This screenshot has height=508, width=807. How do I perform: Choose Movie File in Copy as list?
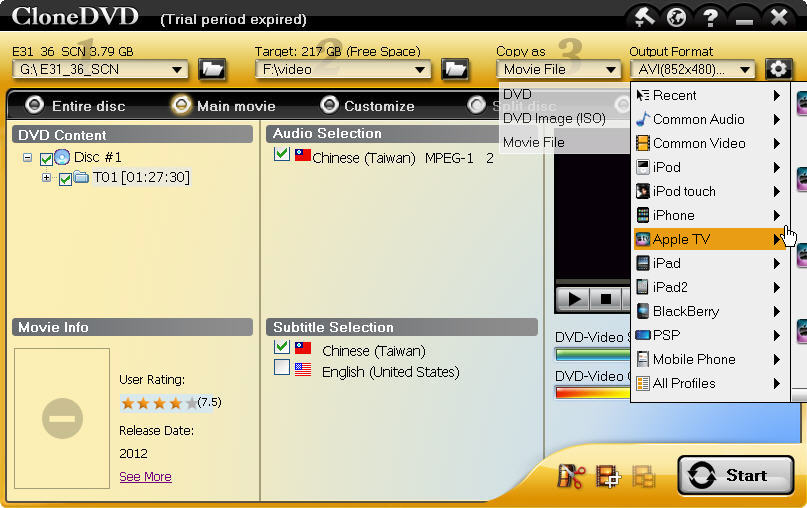coord(564,142)
